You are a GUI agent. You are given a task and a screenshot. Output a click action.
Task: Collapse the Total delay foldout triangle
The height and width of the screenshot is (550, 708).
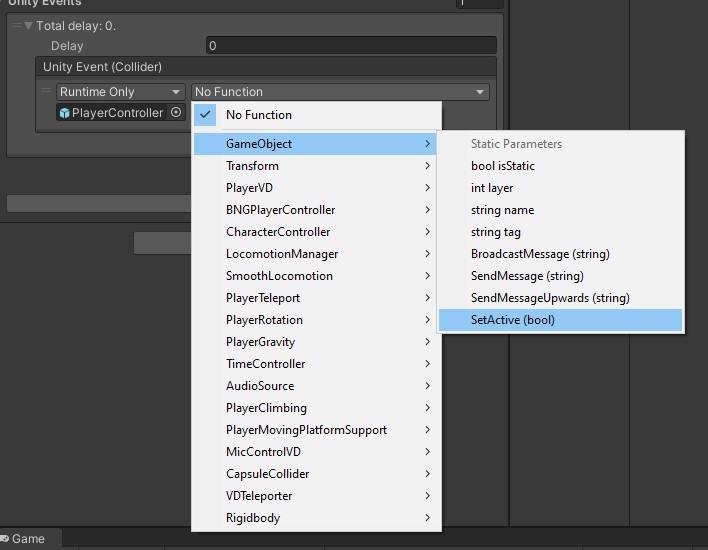point(28,26)
